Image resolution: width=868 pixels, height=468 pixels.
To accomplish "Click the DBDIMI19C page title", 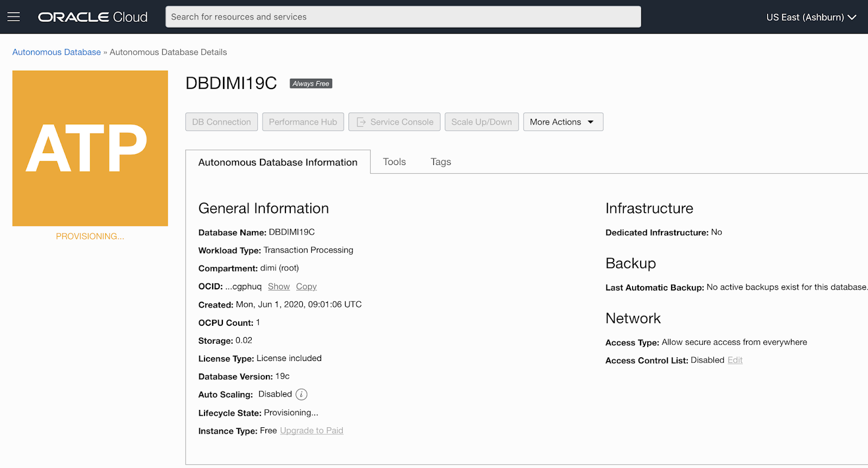I will coord(231,83).
